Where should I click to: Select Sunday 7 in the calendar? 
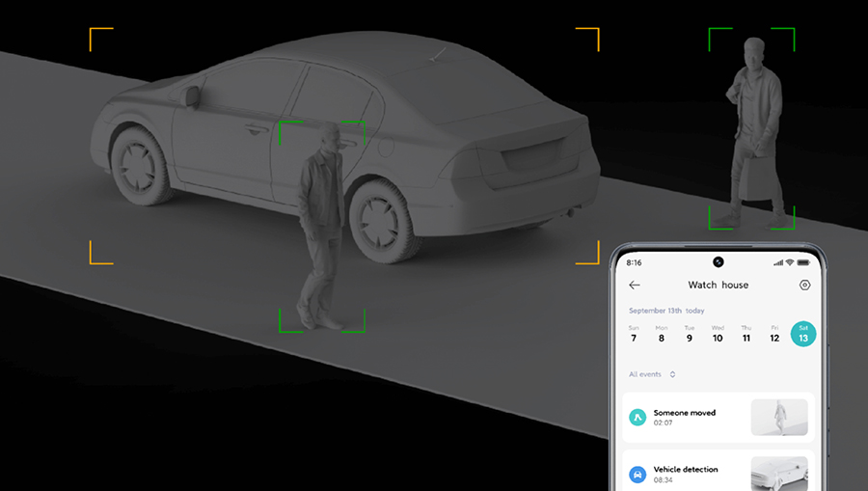click(634, 334)
